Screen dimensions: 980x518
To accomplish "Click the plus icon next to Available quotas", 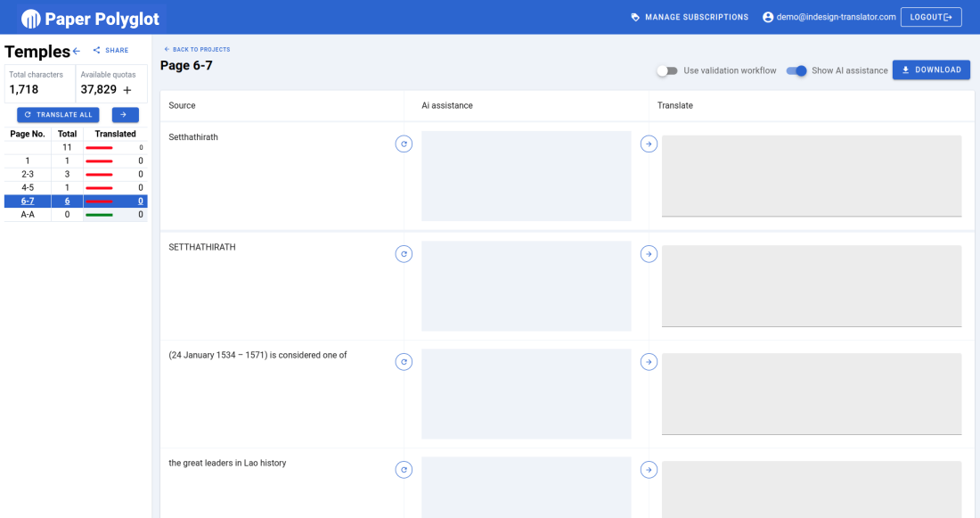I will (127, 90).
